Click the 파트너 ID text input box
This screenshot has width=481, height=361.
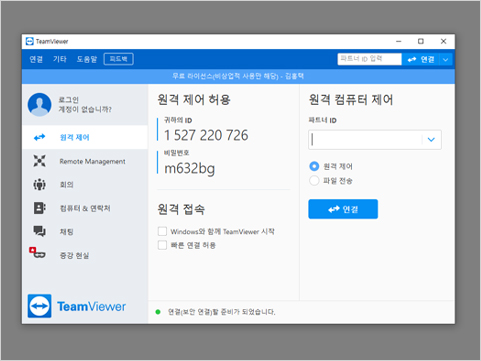(x=375, y=140)
